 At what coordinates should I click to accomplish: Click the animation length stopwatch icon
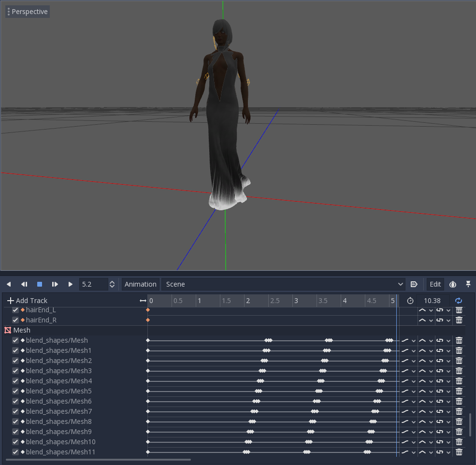pos(410,300)
